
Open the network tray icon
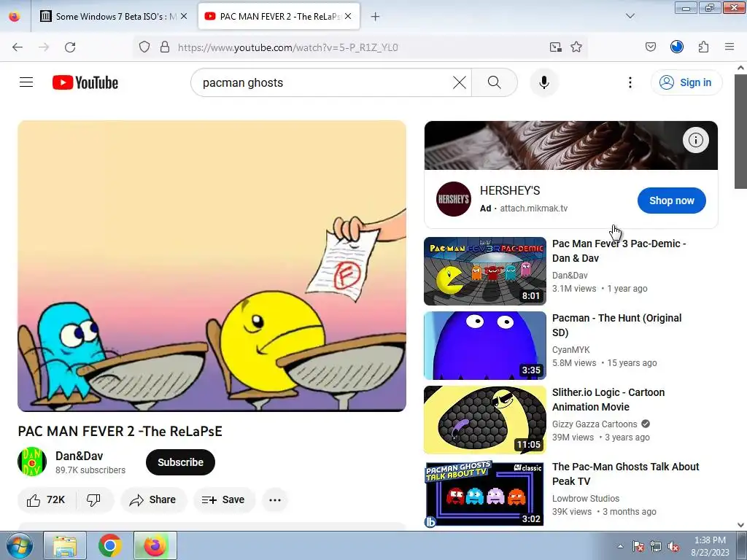pyautogui.click(x=656, y=546)
